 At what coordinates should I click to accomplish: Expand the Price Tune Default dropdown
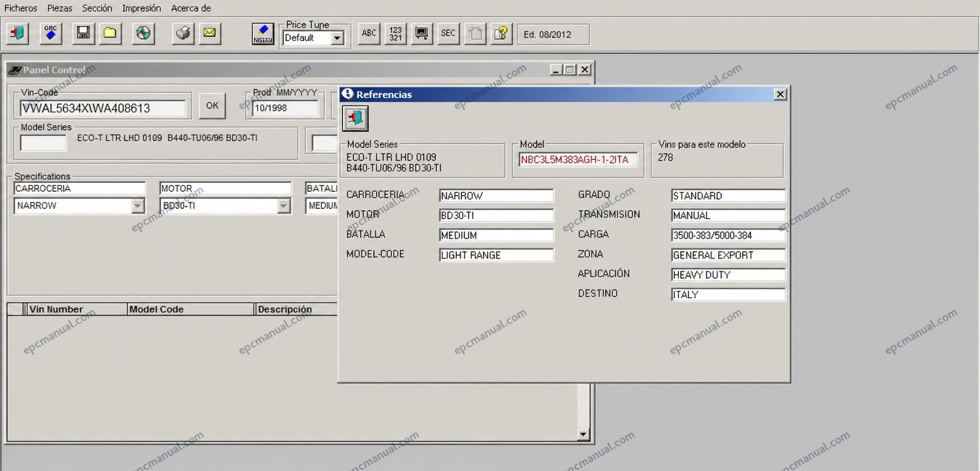coord(337,38)
